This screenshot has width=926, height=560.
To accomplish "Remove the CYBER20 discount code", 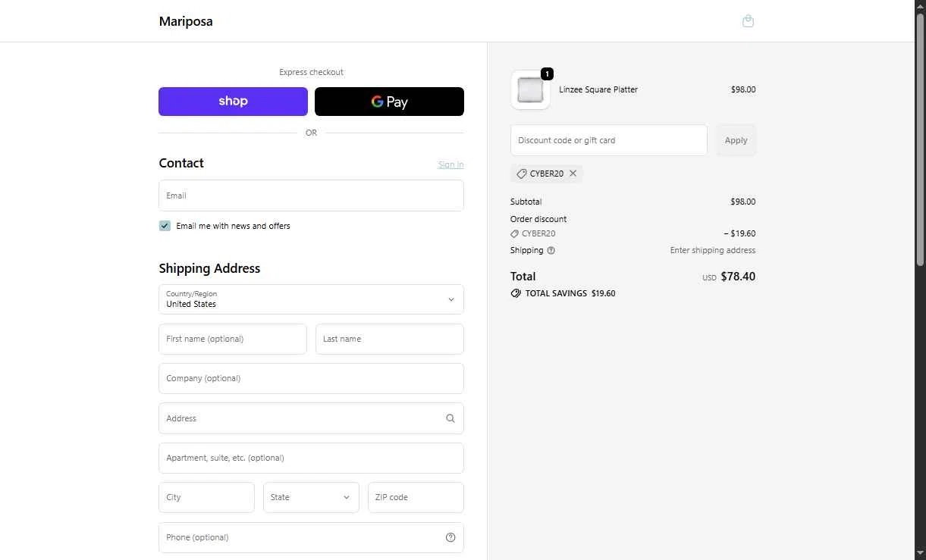I will [x=573, y=174].
